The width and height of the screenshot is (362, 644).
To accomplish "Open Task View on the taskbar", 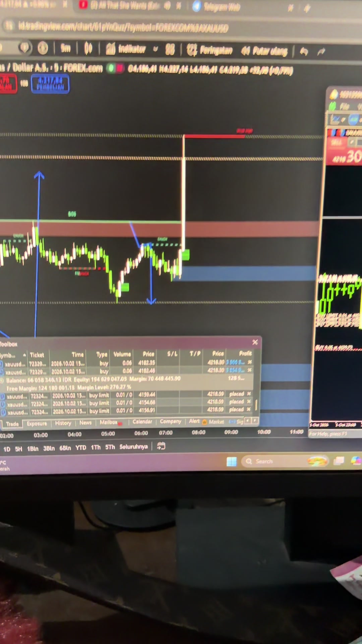I will [339, 461].
